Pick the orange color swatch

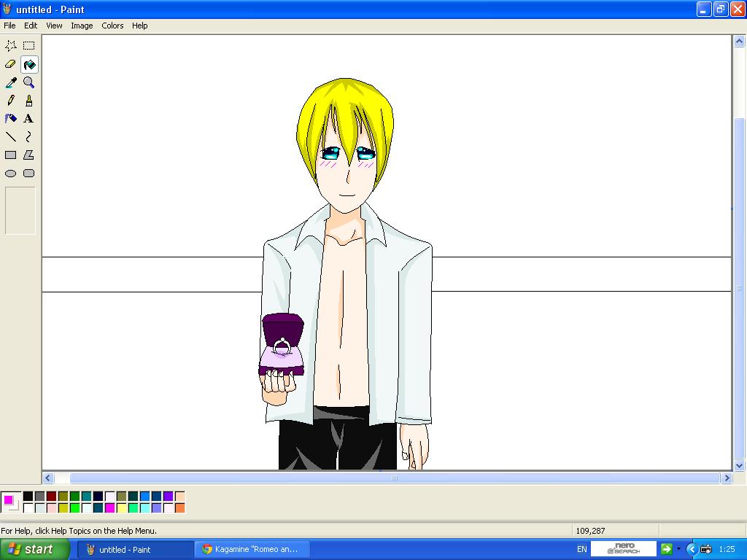(180, 508)
